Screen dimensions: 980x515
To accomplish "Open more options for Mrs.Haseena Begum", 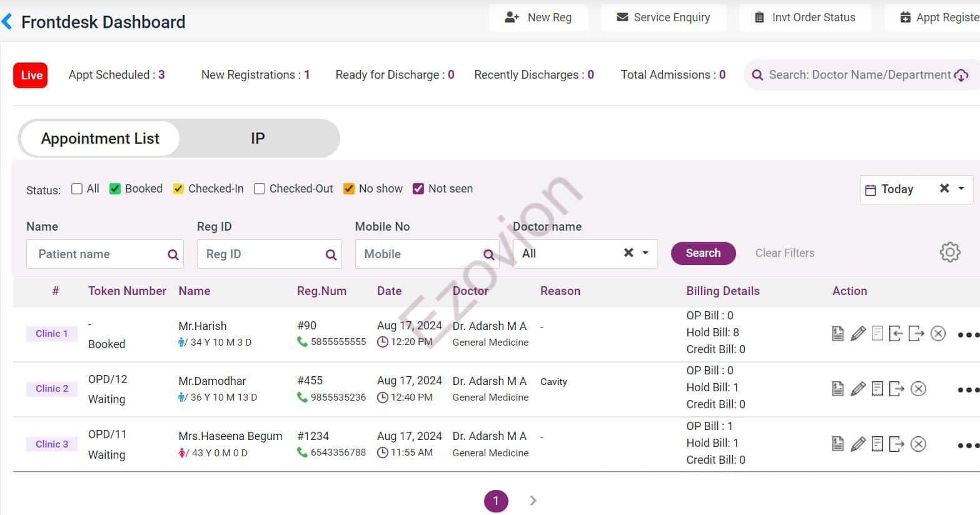I will coord(967,446).
